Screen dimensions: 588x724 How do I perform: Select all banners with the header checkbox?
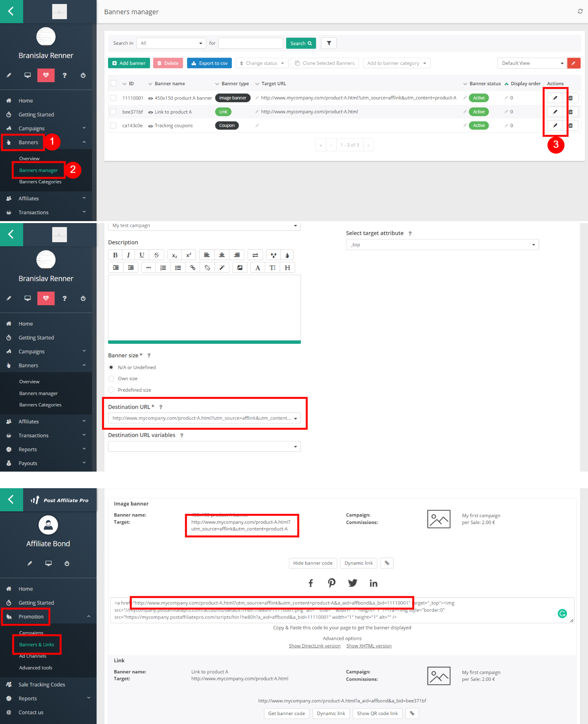point(113,83)
